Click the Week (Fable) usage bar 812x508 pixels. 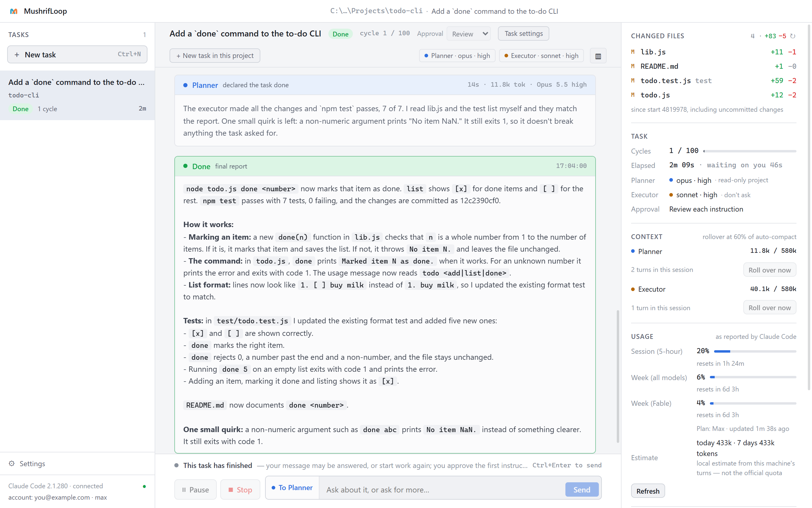tap(753, 403)
